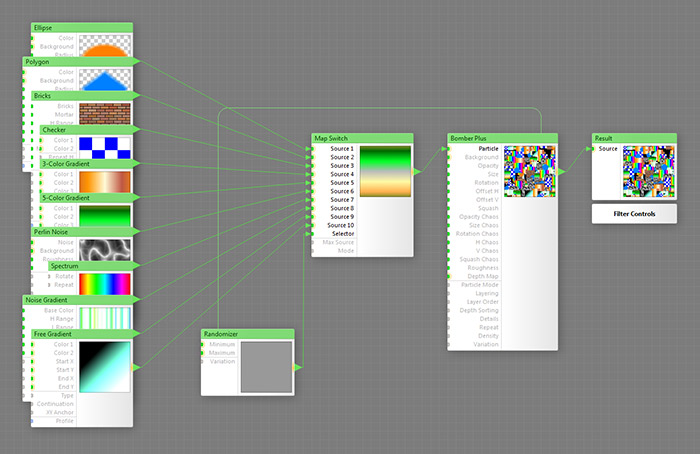Screen dimensions: 700x454
Task: Click the Free Gradient diagonal preview
Action: point(105,367)
